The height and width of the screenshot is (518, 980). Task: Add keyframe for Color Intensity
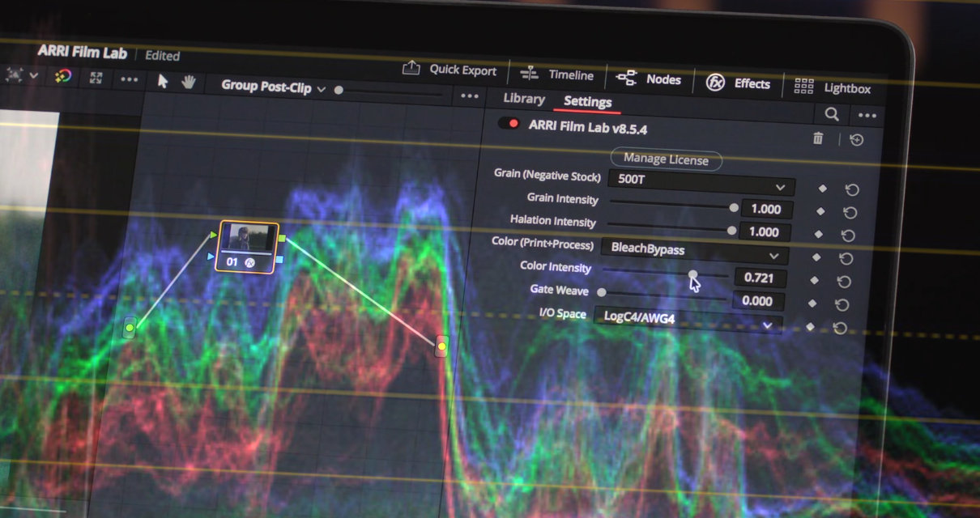(x=814, y=280)
